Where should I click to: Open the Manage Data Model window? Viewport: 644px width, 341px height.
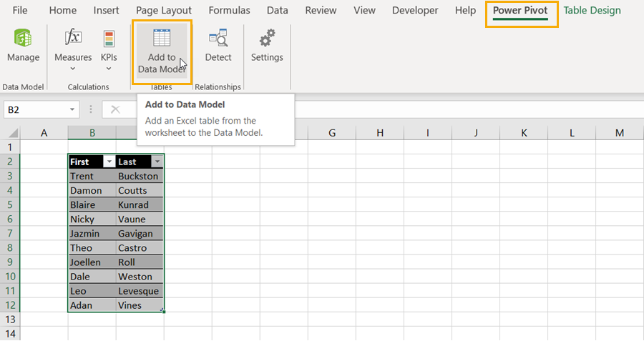click(23, 46)
